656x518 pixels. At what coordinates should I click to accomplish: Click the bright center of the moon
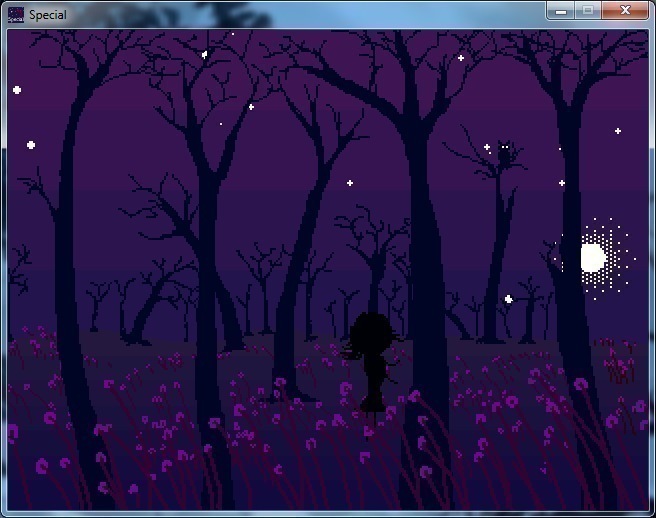(593, 258)
